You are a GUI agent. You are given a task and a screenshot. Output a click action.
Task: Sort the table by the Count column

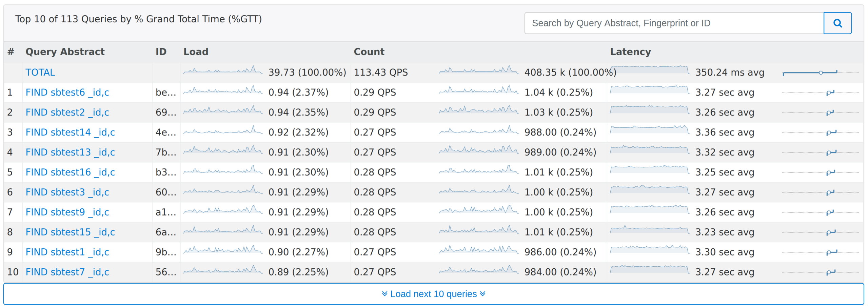pos(369,52)
